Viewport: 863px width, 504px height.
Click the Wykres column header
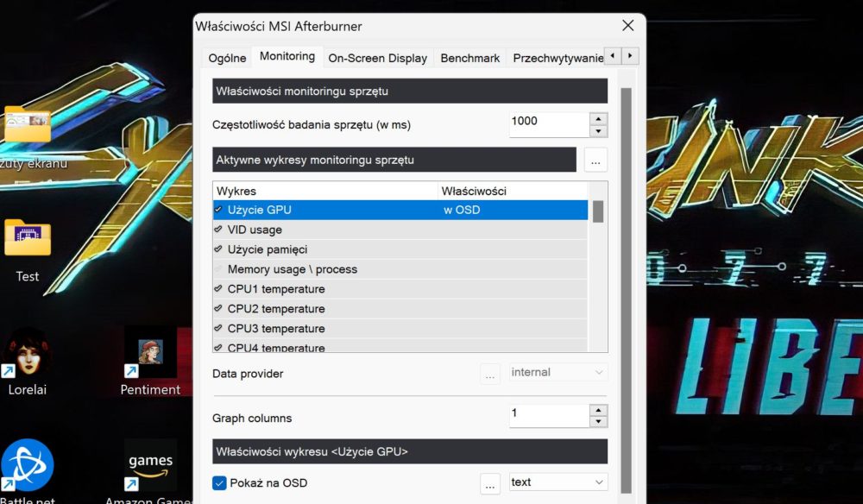tap(325, 191)
